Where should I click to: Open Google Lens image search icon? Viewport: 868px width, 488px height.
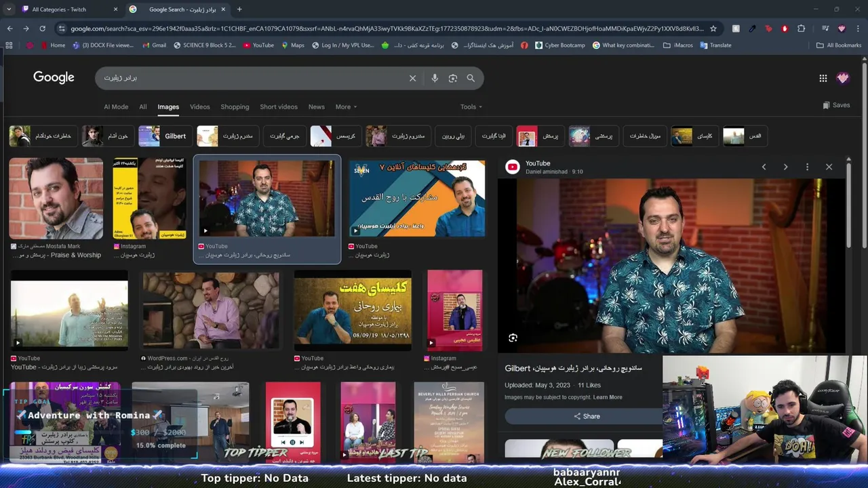click(453, 78)
